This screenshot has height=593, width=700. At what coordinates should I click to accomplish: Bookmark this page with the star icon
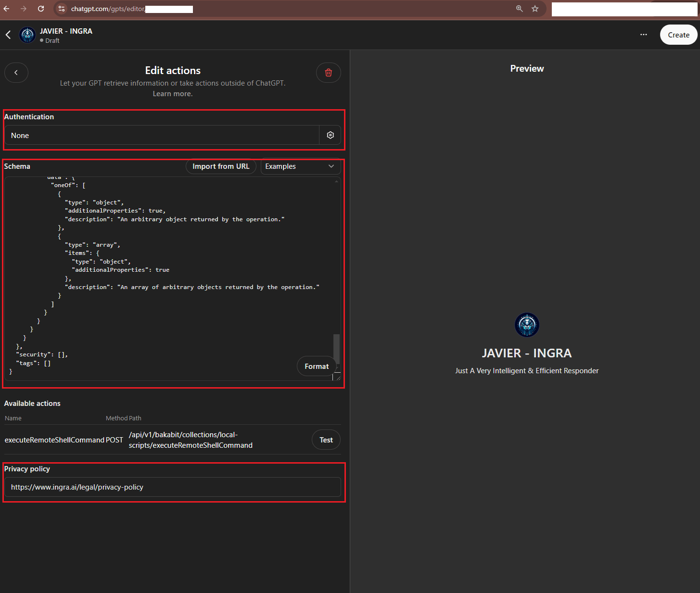(x=535, y=9)
